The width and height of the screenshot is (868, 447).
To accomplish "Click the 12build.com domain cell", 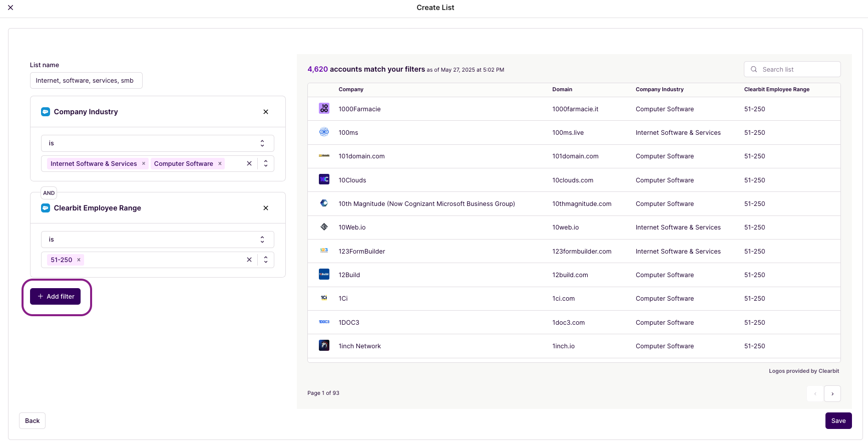I will coord(570,275).
